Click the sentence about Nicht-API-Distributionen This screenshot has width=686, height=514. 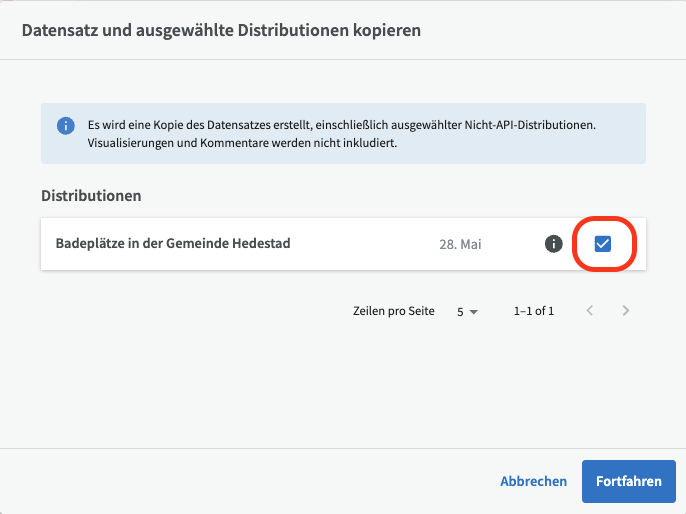point(342,125)
